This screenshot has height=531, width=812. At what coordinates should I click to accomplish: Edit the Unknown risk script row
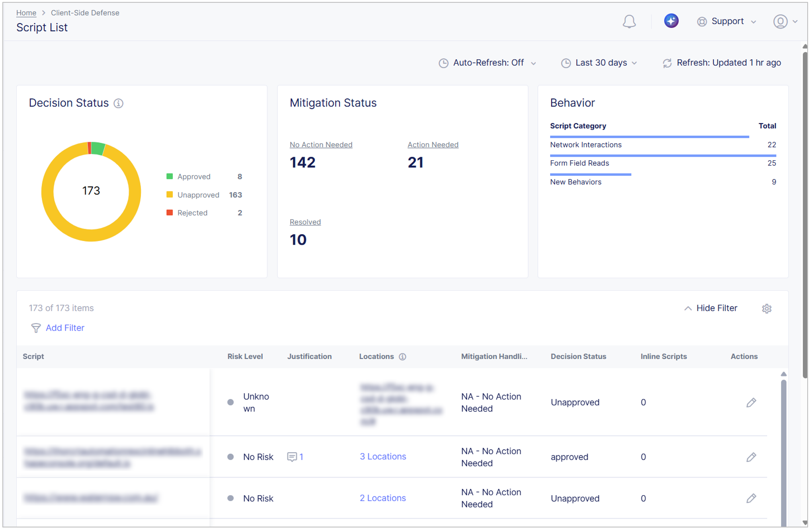[x=751, y=403]
